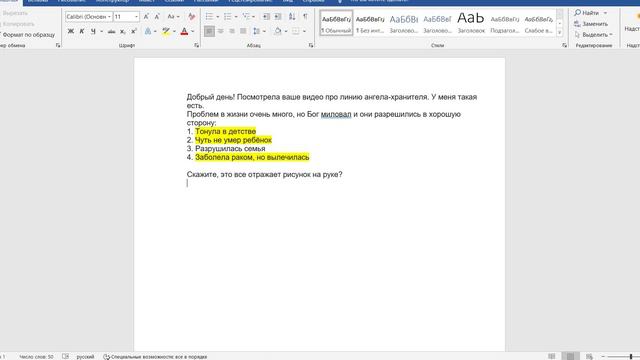Viewport: 640px width, 360px height.
Task: Increase the paragraph indent
Action: 278,17
